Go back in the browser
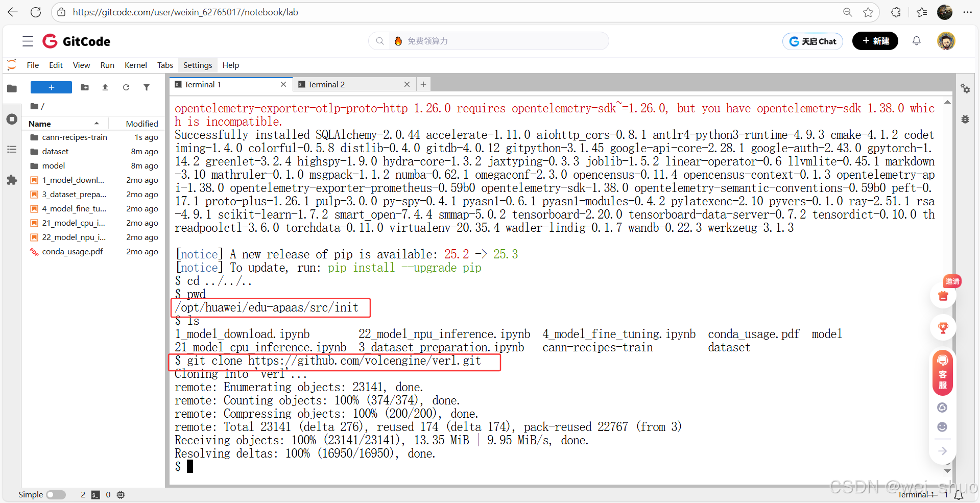 coord(13,12)
